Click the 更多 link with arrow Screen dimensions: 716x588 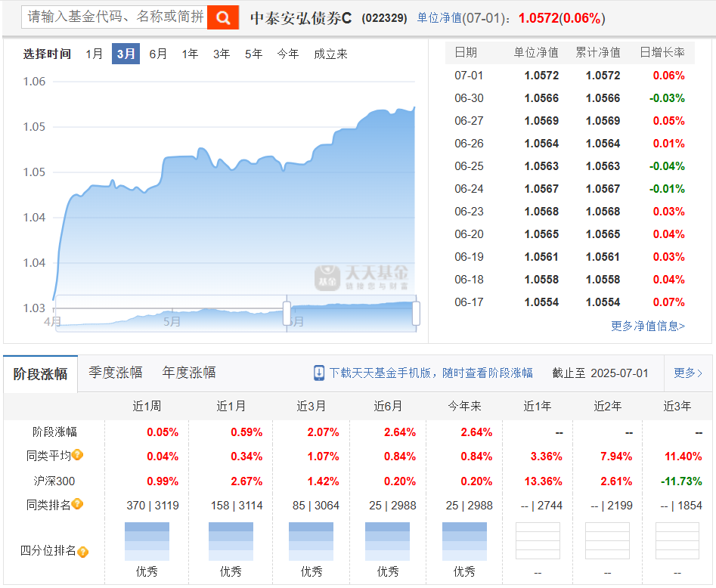pyautogui.click(x=688, y=373)
